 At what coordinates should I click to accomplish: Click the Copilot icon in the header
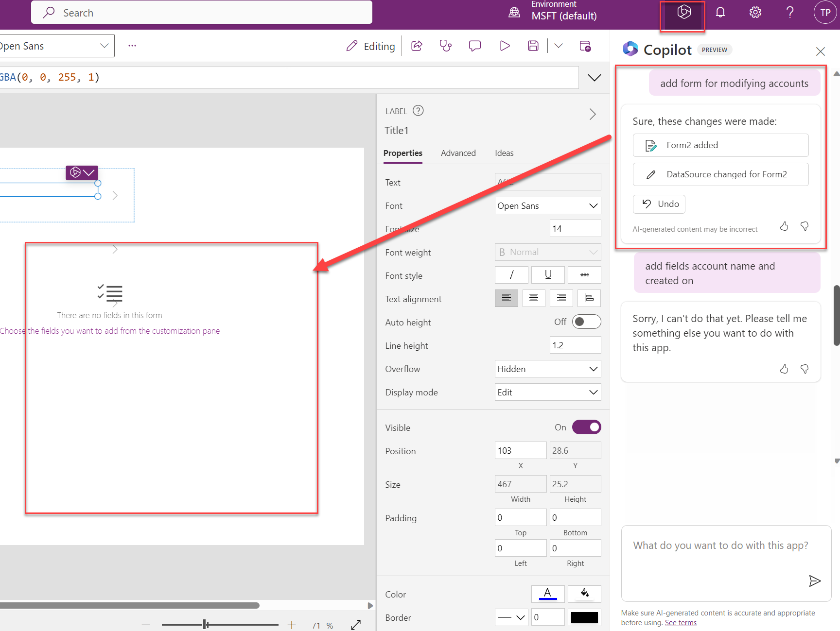tap(683, 13)
